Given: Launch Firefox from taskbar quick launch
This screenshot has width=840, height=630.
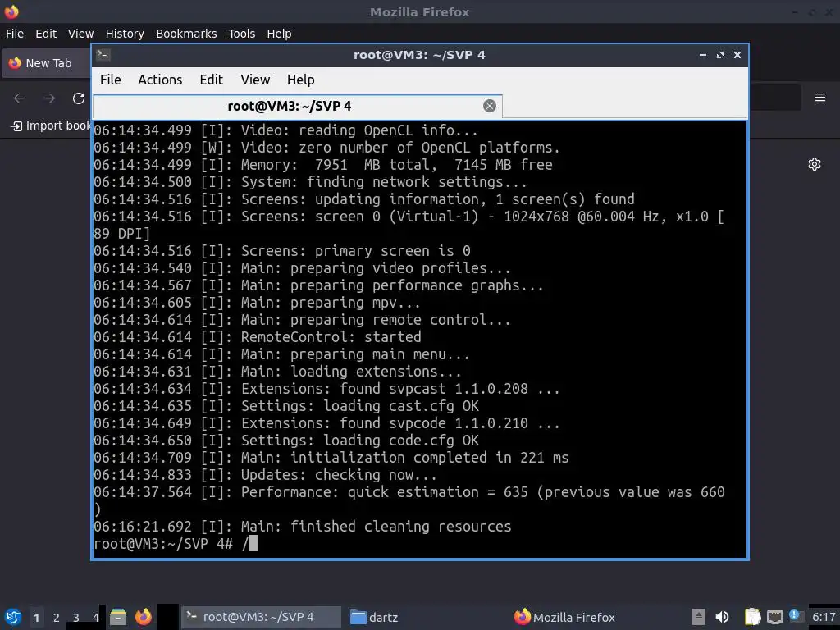Looking at the screenshot, I should point(143,617).
